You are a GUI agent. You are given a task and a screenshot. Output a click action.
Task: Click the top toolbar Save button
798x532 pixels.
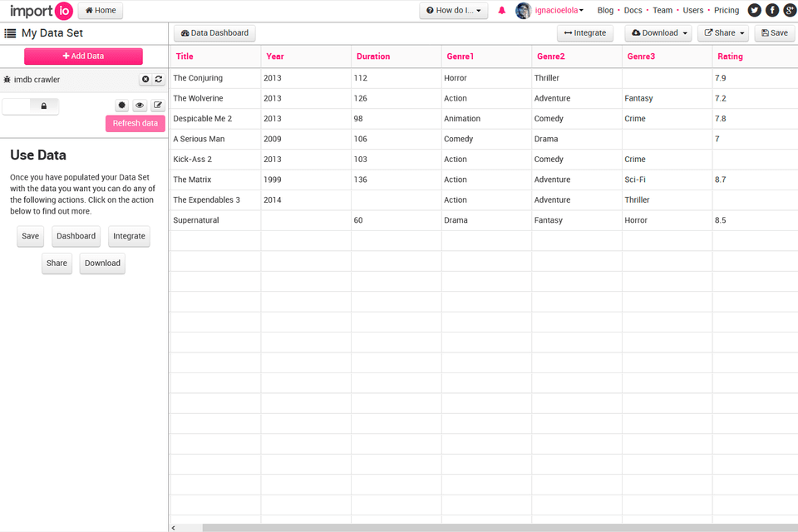pos(775,33)
